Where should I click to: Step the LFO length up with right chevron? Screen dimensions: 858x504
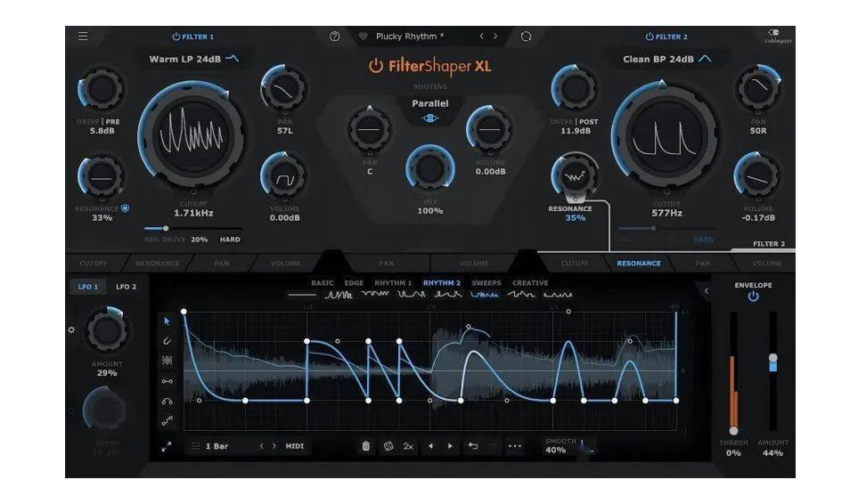click(x=274, y=446)
